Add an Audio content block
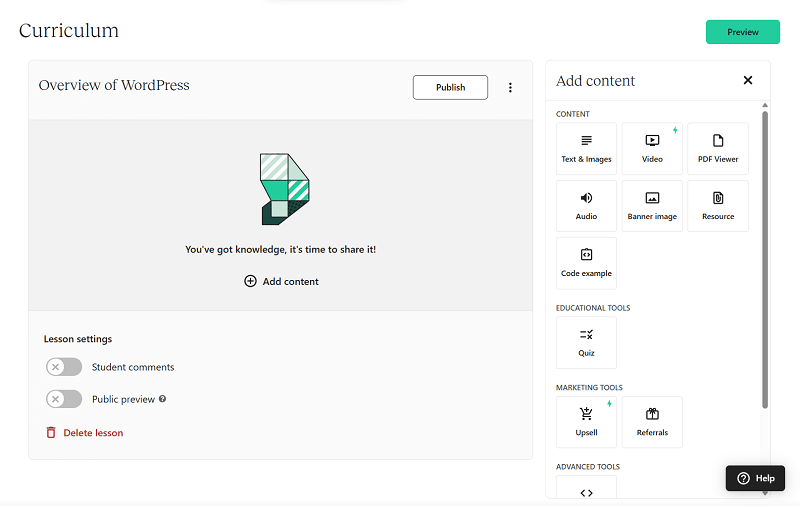The image size is (800, 507). click(x=586, y=206)
